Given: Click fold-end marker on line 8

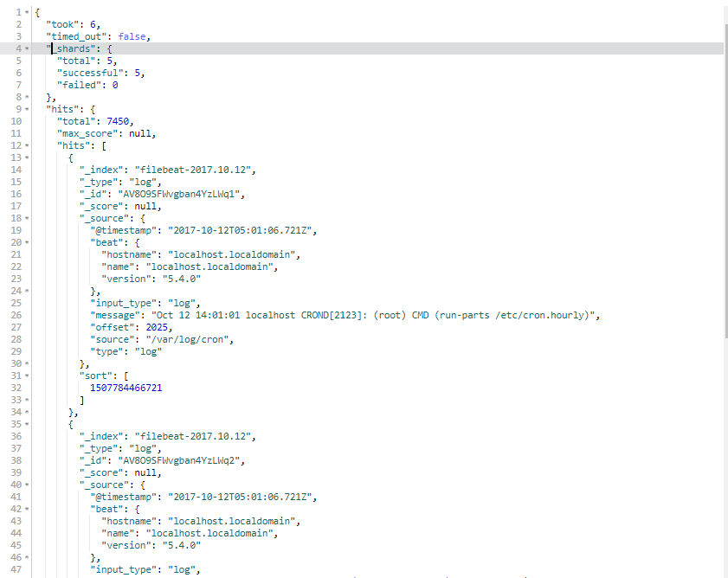Looking at the screenshot, I should point(27,97).
